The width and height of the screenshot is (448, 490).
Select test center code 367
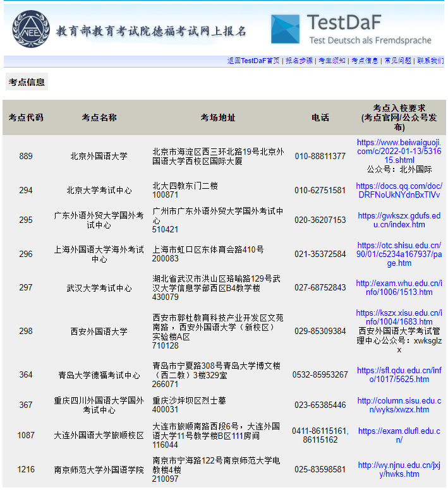click(26, 405)
